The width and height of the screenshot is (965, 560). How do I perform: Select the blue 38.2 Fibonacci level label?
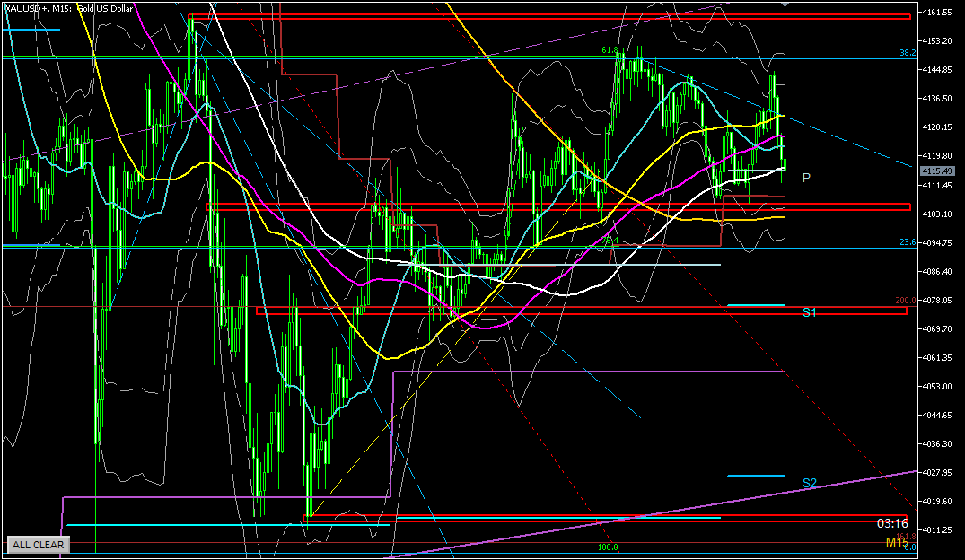(x=907, y=53)
